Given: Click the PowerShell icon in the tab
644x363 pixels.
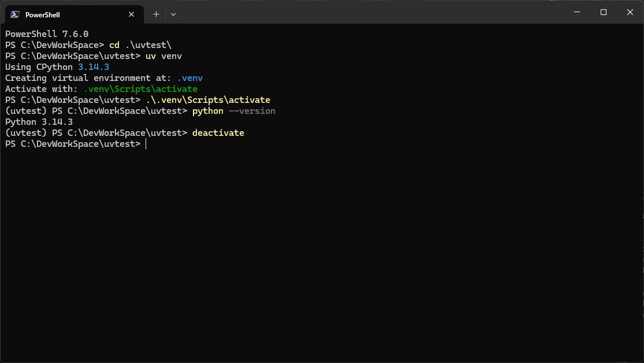Looking at the screenshot, I should [15, 14].
